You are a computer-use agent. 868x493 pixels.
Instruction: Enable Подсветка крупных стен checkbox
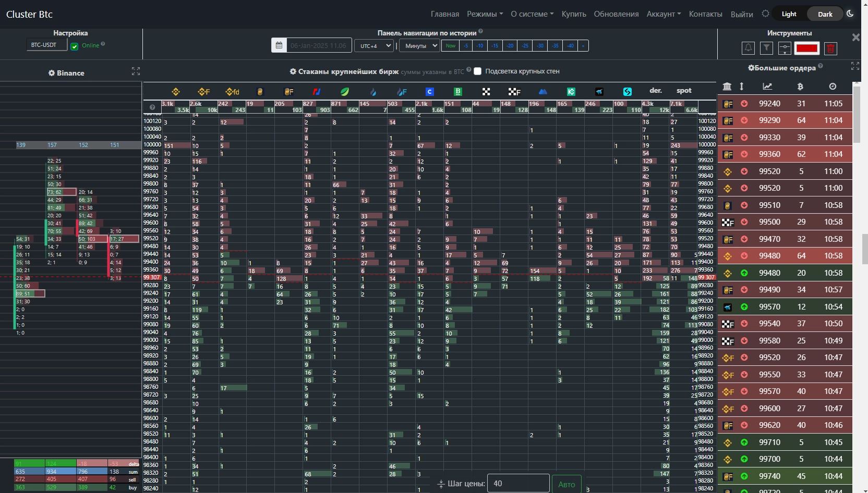pyautogui.click(x=477, y=71)
